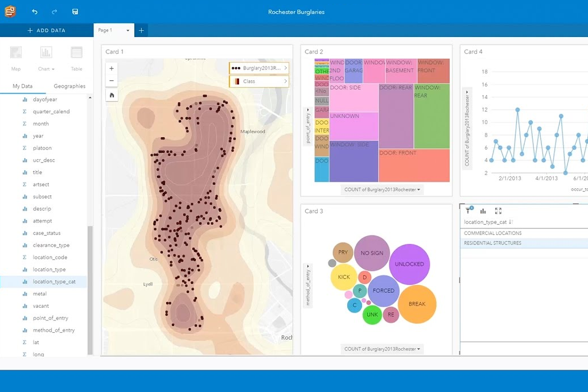The image size is (588, 392).
Task: Open the card filter icon on summary table
Action: pos(468,211)
